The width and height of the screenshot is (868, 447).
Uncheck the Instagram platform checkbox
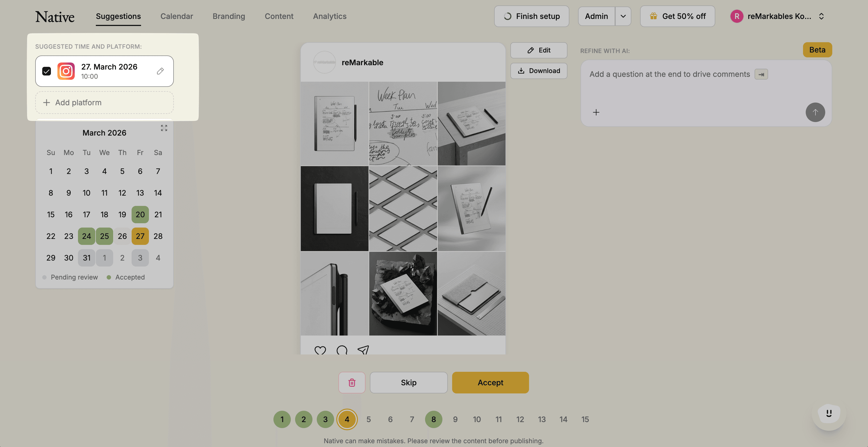pos(47,71)
